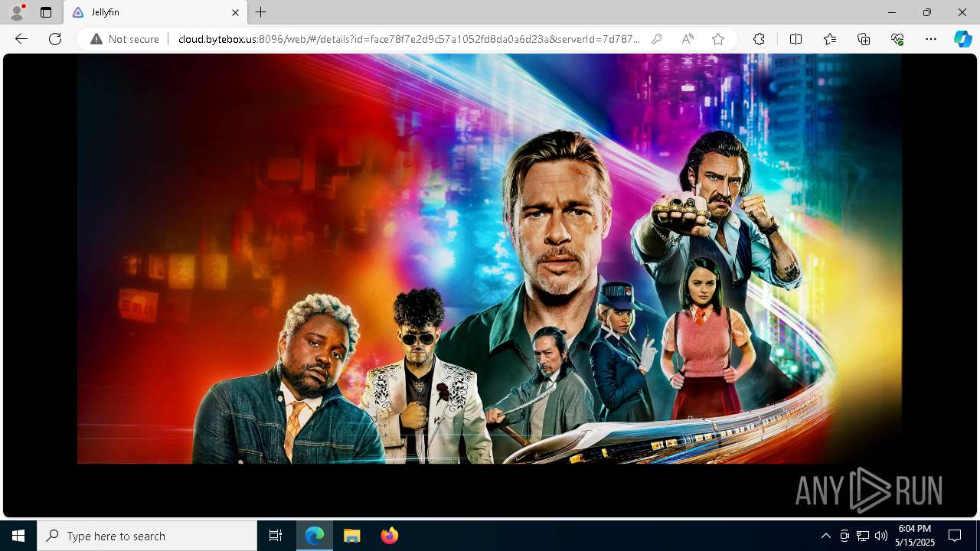The height and width of the screenshot is (551, 980).
Task: Enable split screen view
Action: (795, 39)
